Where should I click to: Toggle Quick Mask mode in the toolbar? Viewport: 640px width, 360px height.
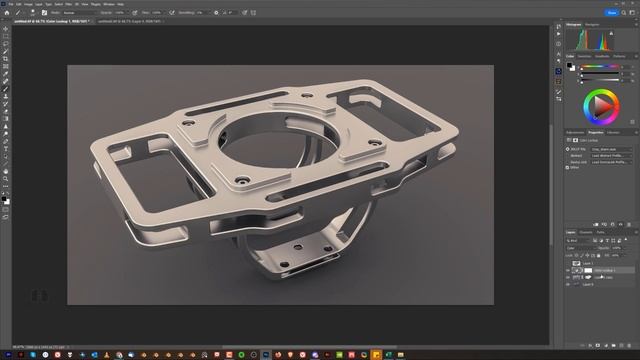click(x=5, y=209)
